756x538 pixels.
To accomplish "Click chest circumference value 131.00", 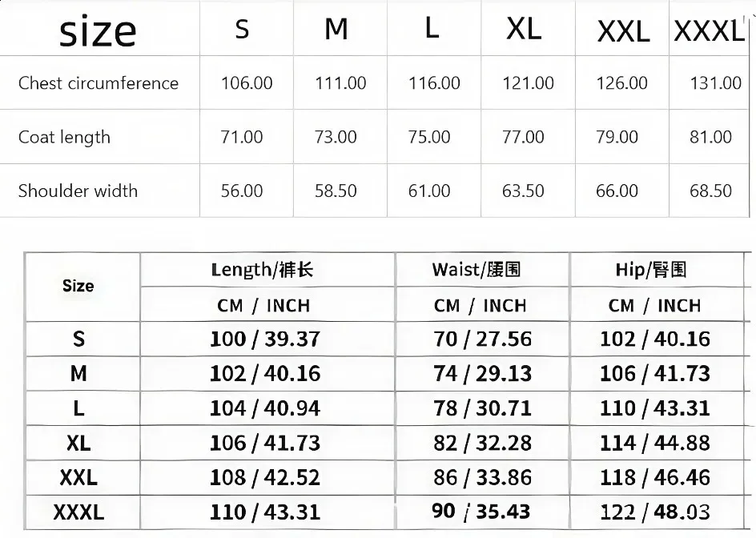I will [715, 83].
